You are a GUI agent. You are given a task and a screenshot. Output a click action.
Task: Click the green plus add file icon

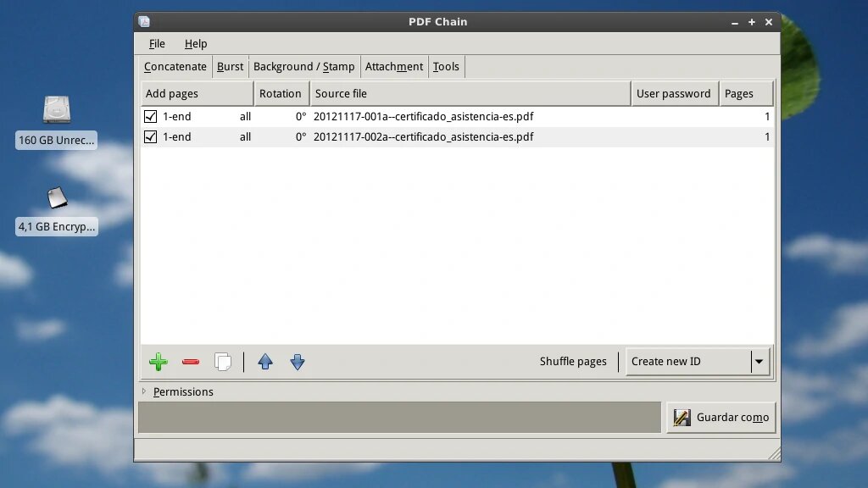click(x=159, y=362)
